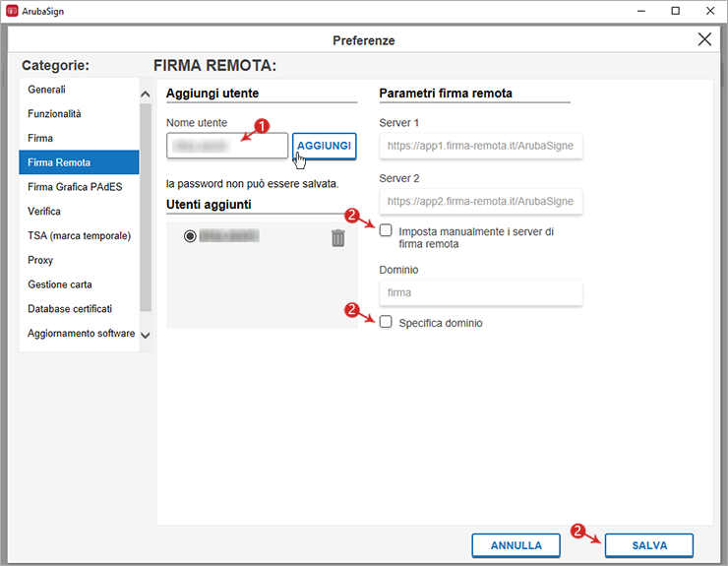Enable Imposta manualmente i server di firma remota
Image resolution: width=728 pixels, height=566 pixels.
click(x=386, y=230)
